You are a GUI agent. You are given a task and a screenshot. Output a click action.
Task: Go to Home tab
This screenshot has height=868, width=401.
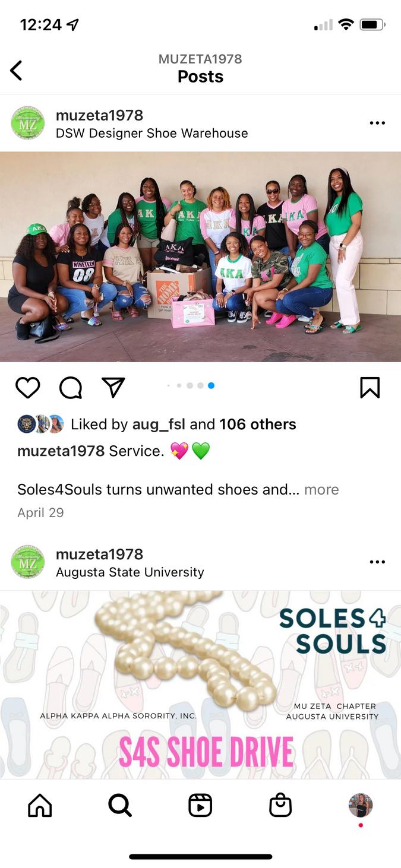click(x=40, y=806)
